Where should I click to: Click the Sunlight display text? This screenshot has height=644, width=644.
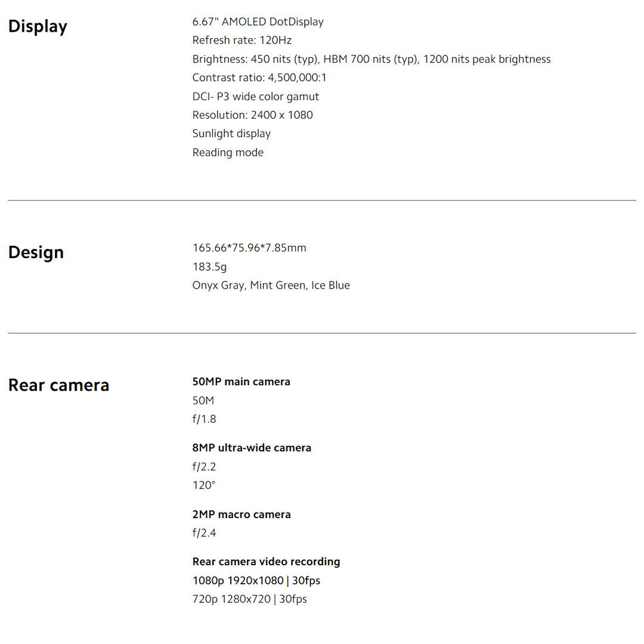pos(231,134)
